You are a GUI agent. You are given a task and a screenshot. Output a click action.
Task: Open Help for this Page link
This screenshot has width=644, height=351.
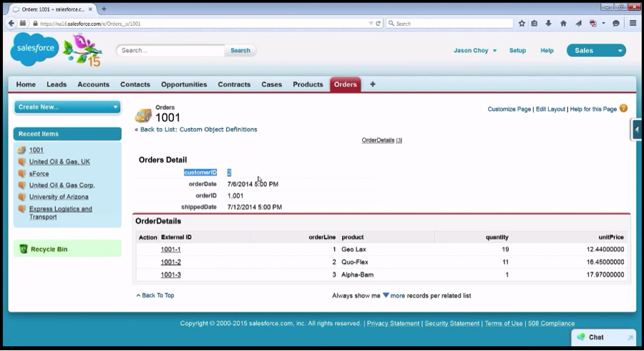point(593,109)
